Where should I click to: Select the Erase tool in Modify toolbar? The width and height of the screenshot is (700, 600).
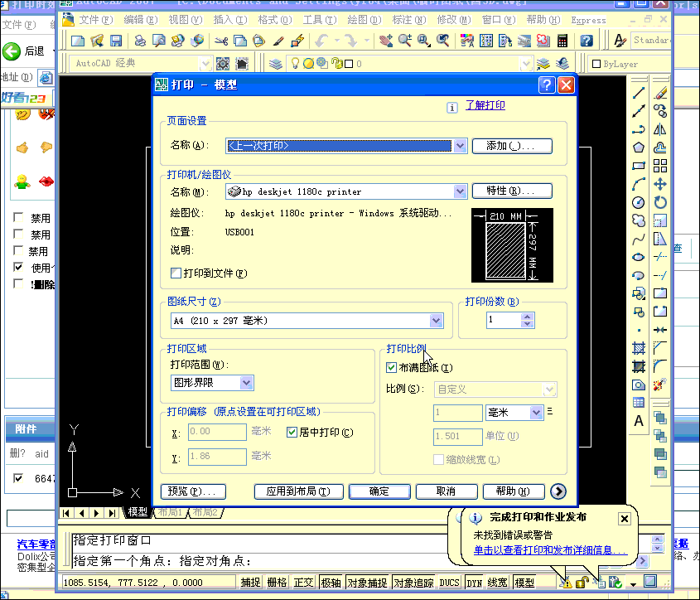pyautogui.click(x=659, y=93)
